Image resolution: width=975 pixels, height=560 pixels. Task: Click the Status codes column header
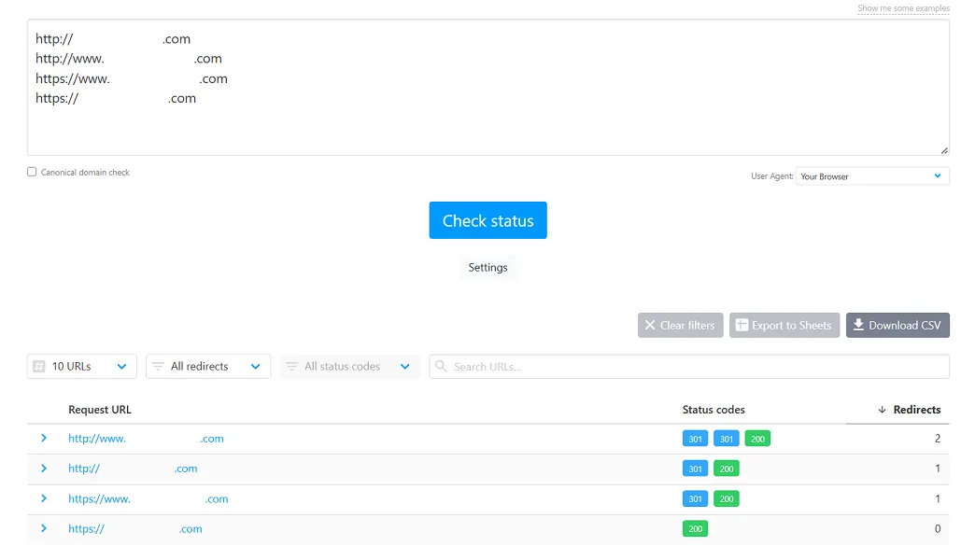click(x=714, y=410)
